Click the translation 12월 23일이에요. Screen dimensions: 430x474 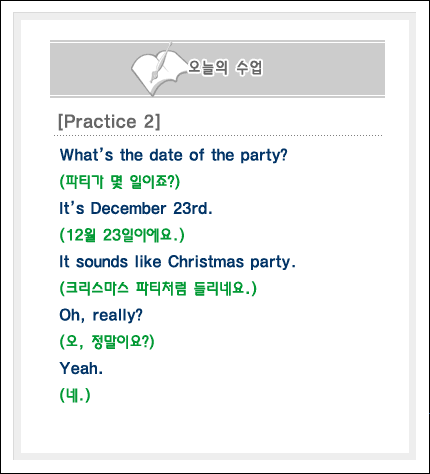pos(122,235)
